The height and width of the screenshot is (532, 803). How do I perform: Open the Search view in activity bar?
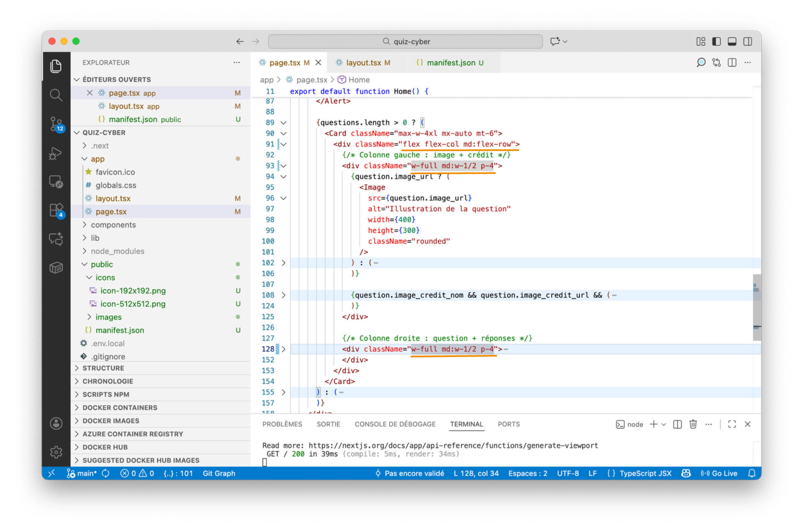[x=56, y=95]
